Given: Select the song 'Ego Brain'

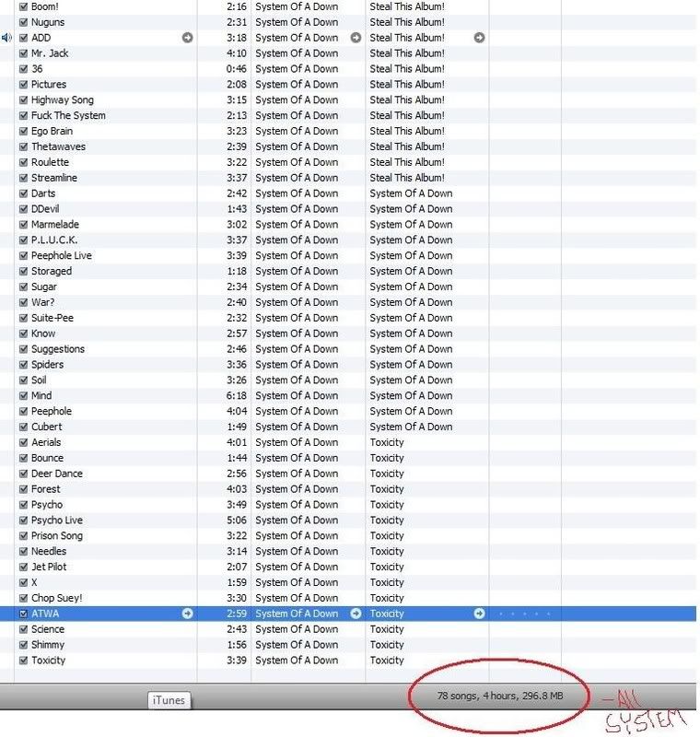Looking at the screenshot, I should (x=52, y=131).
